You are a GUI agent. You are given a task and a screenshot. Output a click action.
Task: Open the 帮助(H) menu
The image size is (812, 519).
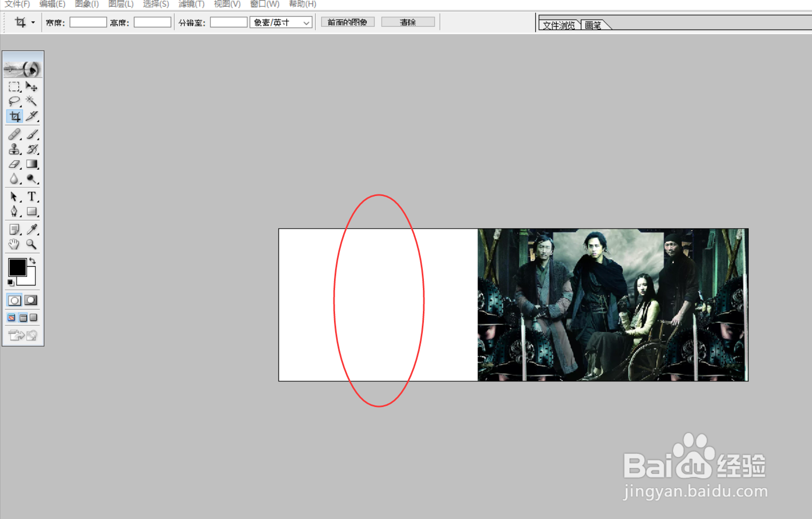point(302,4)
